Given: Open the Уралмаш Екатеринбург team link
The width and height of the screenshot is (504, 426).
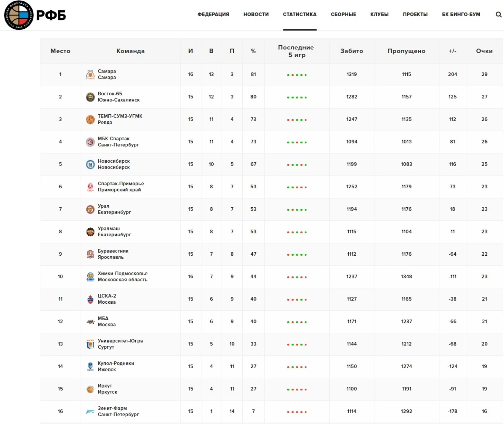Looking at the screenshot, I should pyautogui.click(x=114, y=231).
